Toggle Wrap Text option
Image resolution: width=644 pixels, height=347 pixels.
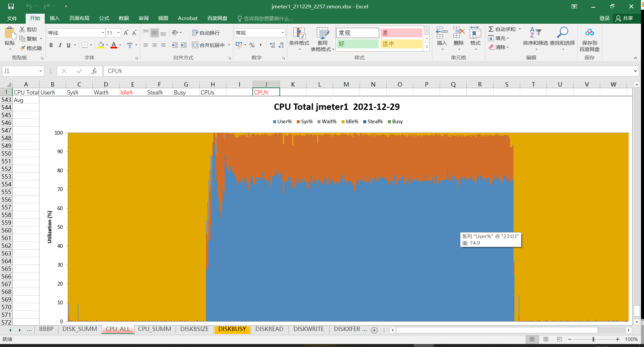pos(206,33)
